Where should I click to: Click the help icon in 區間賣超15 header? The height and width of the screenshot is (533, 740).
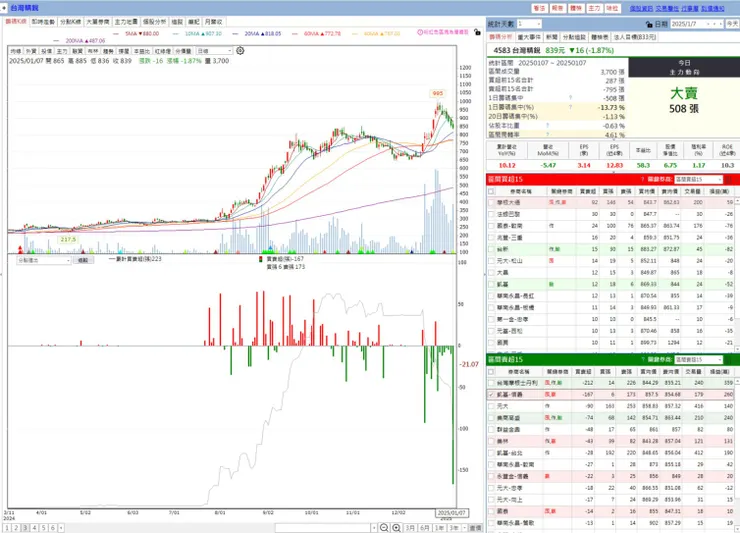642,360
